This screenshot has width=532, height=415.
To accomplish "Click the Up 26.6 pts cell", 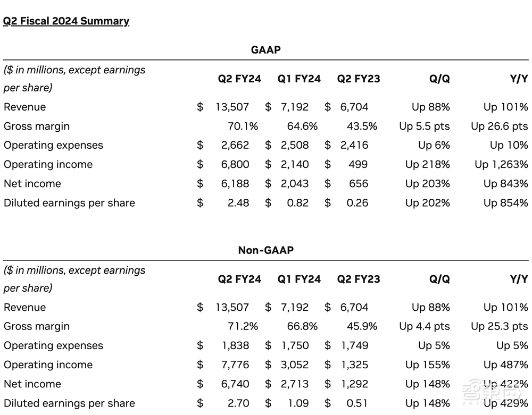I will [x=499, y=126].
